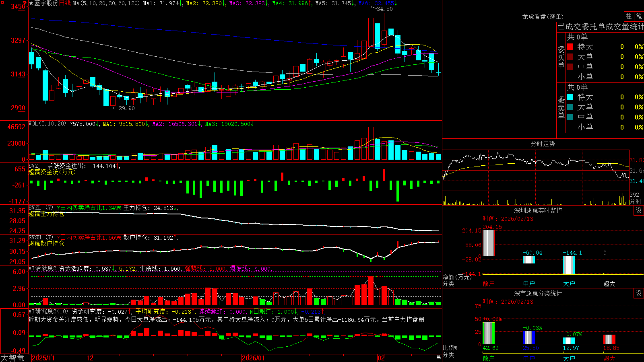Jump to the 02 month timeline marker
This screenshot has height=362, width=644.
pos(381,358)
